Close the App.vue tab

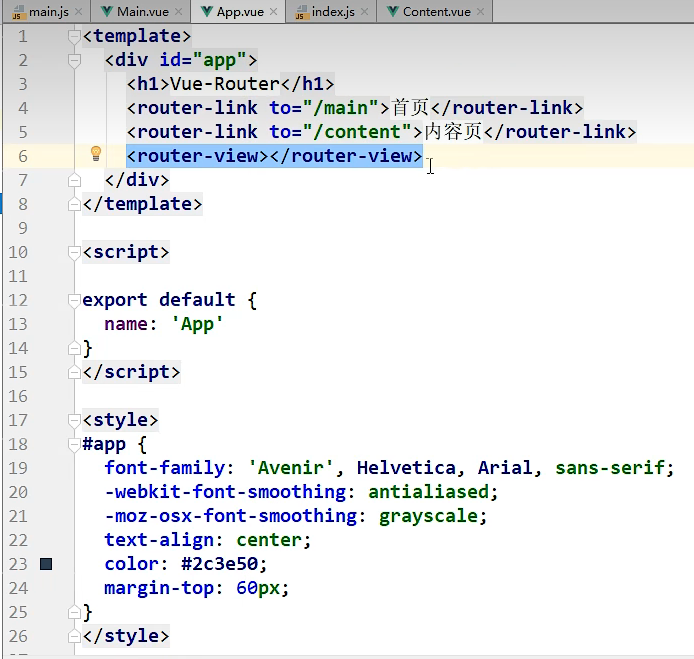(274, 12)
